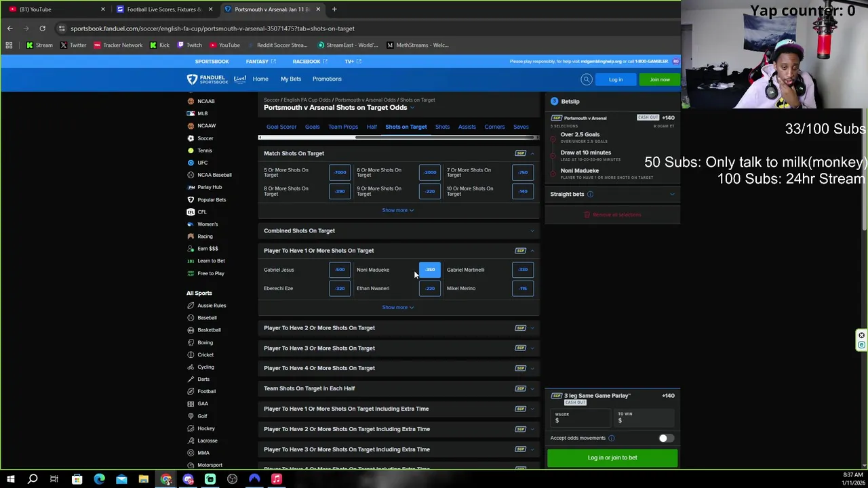Expand Team Shots On Target in Each Half
The height and width of the screenshot is (488, 868).
pyautogui.click(x=399, y=388)
